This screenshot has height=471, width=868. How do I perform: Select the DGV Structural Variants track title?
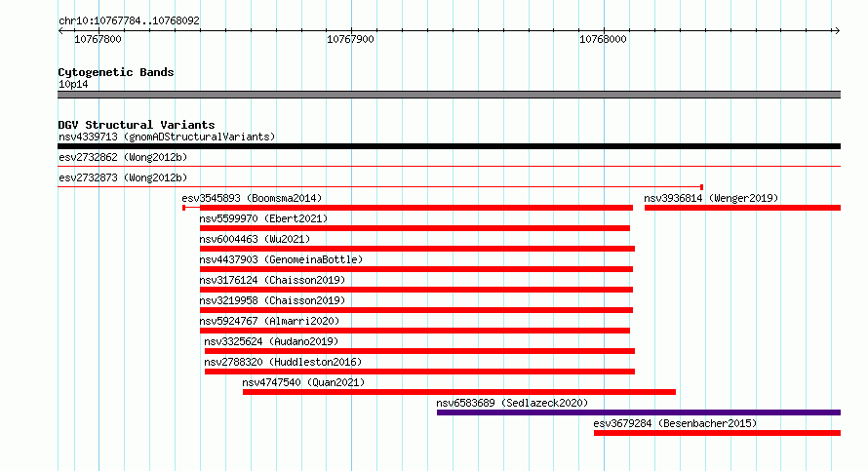pyautogui.click(x=137, y=125)
